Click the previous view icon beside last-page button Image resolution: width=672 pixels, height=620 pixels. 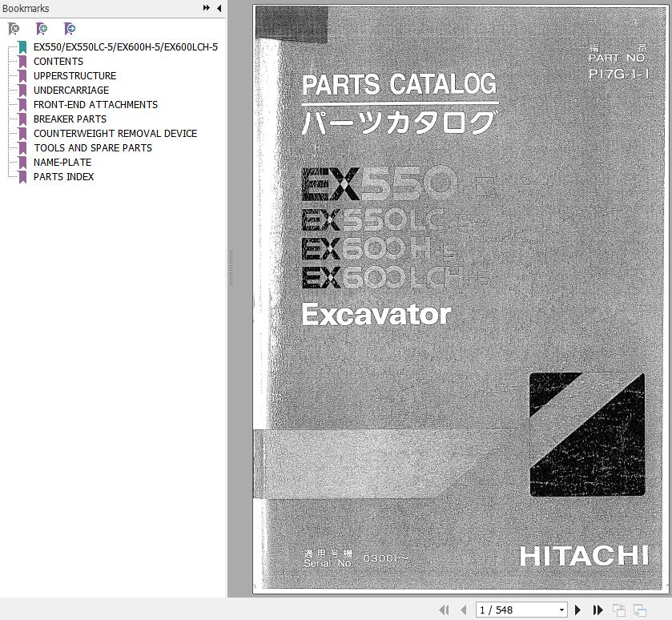coord(619,610)
